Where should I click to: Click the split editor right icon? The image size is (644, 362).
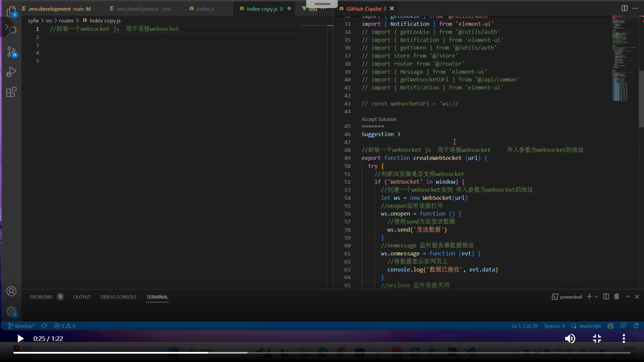click(x=624, y=8)
